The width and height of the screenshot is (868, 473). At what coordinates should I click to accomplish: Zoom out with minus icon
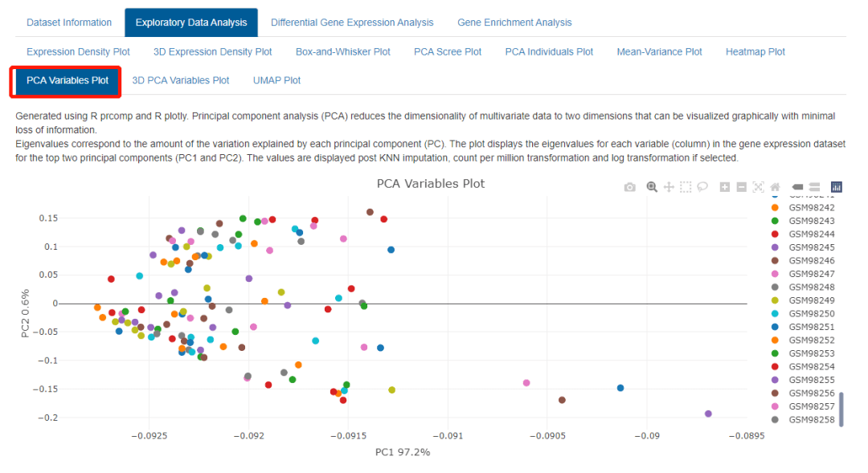point(742,187)
